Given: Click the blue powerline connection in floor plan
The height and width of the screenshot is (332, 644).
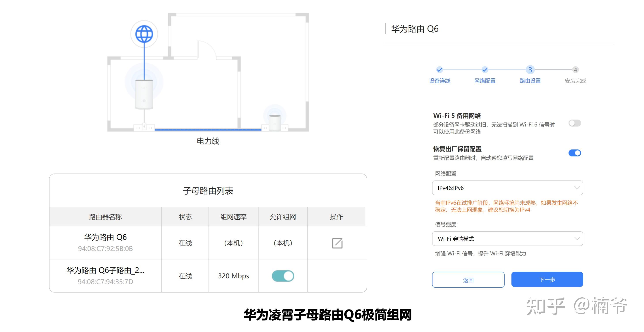Looking at the screenshot, I should click(x=208, y=130).
